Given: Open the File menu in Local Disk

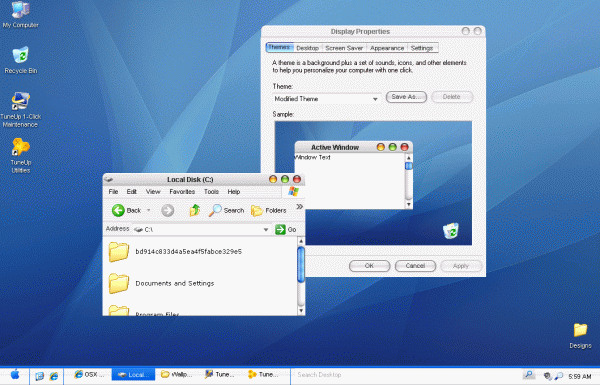Looking at the screenshot, I should tap(113, 192).
